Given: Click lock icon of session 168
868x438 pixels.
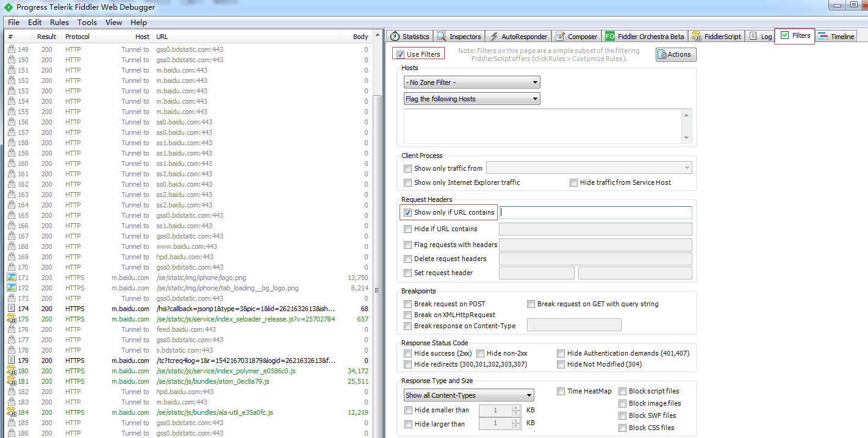Looking at the screenshot, I should 12,246.
